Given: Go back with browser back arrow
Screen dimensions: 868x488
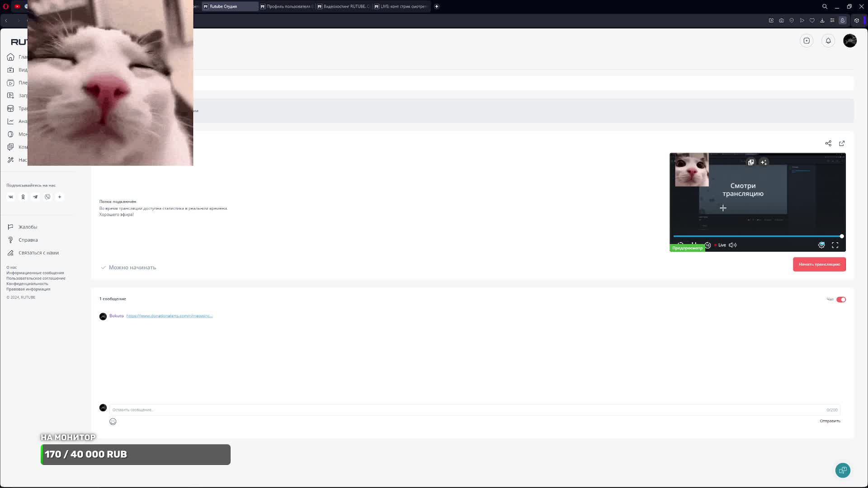Looking at the screenshot, I should click(6, 20).
